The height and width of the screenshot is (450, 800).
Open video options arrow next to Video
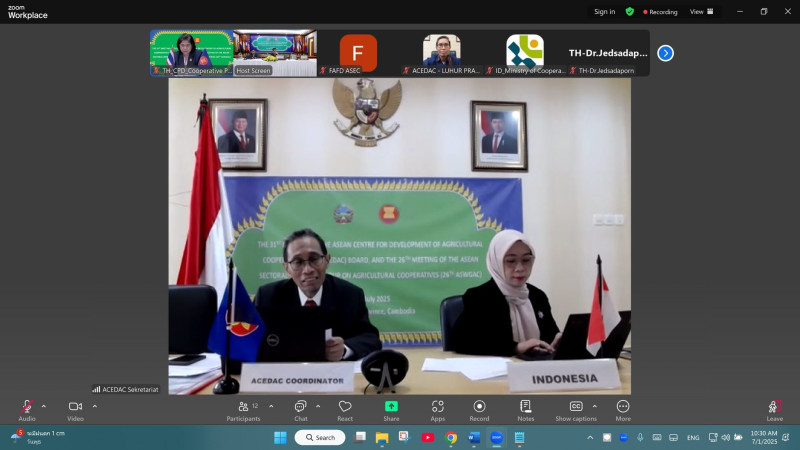pos(95,407)
